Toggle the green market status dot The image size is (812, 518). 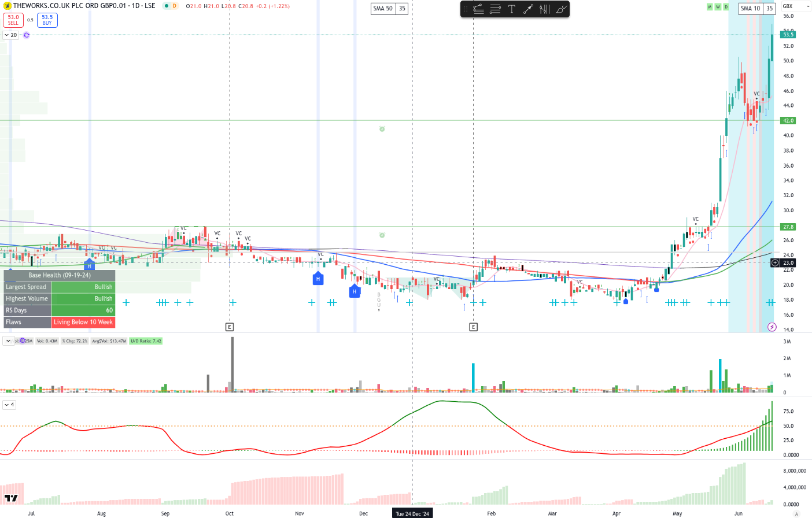(166, 6)
